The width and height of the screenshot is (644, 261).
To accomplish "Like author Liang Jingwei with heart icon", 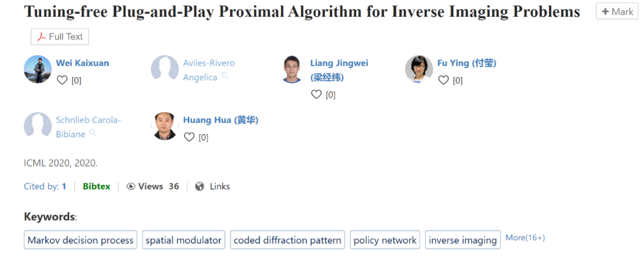I will pos(317,94).
